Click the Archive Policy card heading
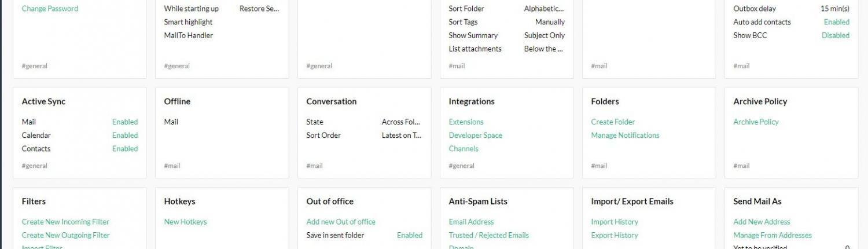868x249 pixels. 760,102
